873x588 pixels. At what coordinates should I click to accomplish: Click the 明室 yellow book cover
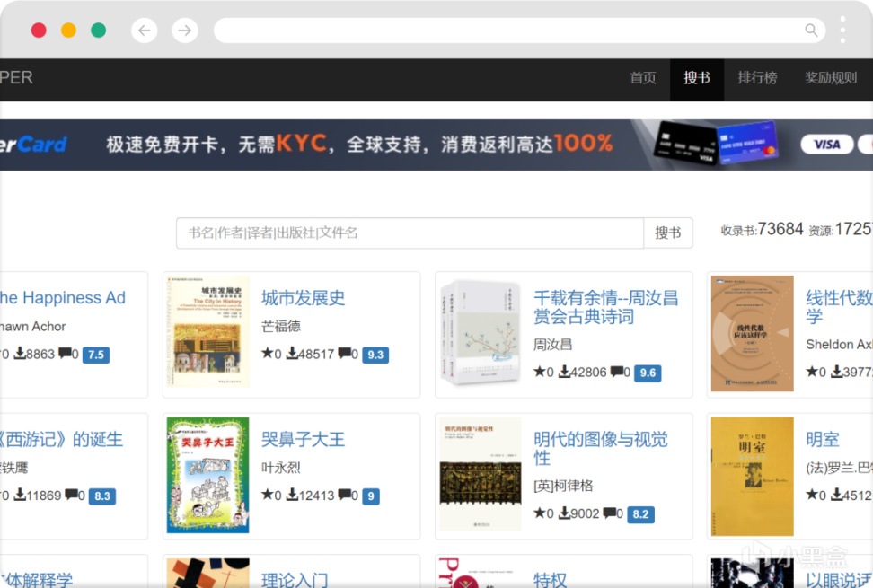coord(752,476)
